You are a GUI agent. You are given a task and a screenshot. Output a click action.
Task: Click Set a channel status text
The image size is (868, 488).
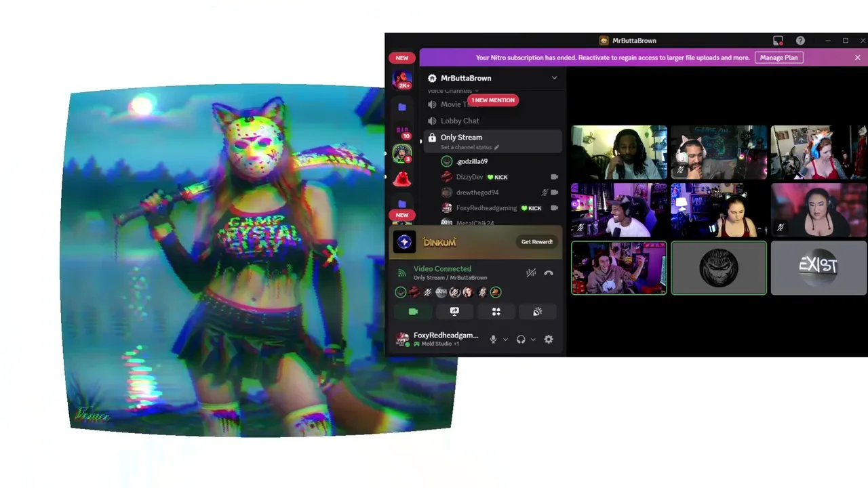(466, 147)
